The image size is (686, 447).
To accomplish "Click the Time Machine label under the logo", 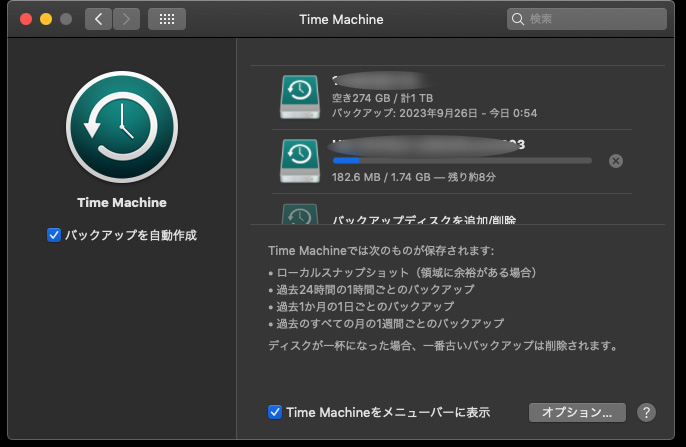I will pyautogui.click(x=122, y=203).
